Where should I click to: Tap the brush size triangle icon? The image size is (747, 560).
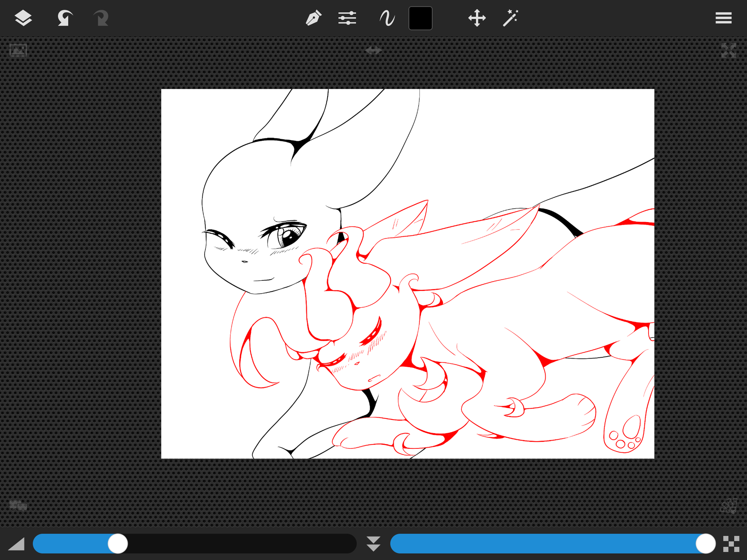(x=16, y=544)
